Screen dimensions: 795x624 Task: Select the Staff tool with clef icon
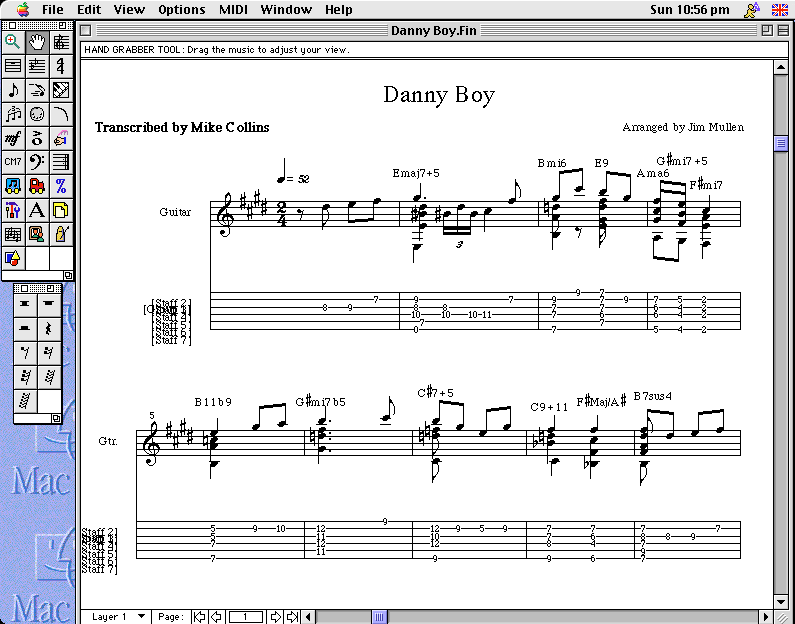[61, 42]
